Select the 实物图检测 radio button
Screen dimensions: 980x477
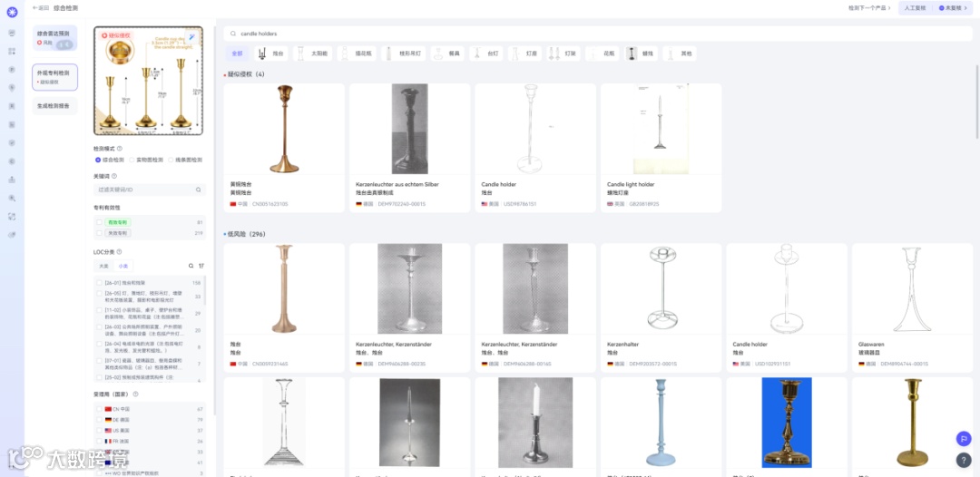(132, 160)
